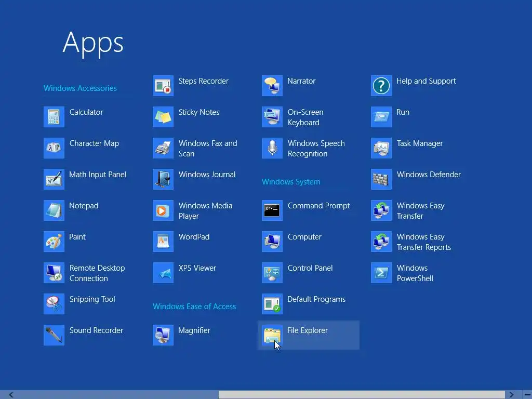The image size is (532, 399).
Task: Launch Windows Fax and Scan icon
Action: 163,148
